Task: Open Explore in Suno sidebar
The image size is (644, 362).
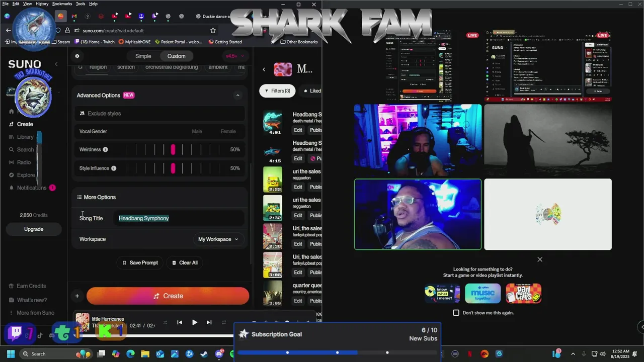Action: 22,175
